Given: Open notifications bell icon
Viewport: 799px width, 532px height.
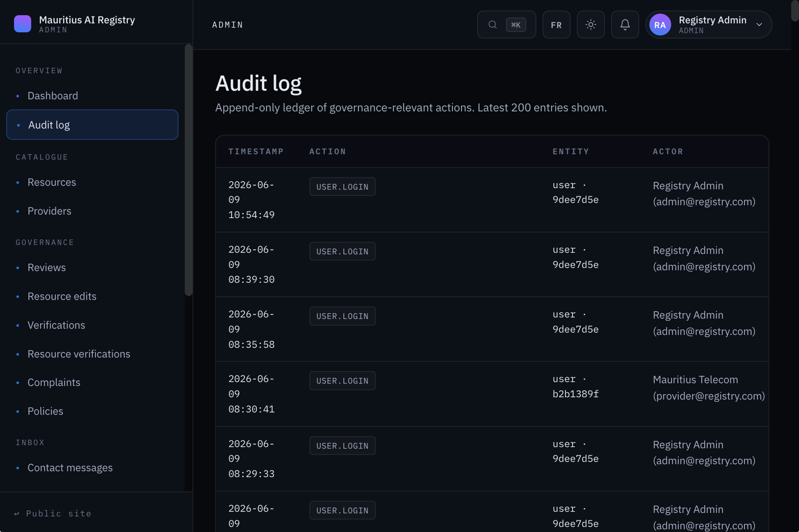Looking at the screenshot, I should 625,25.
